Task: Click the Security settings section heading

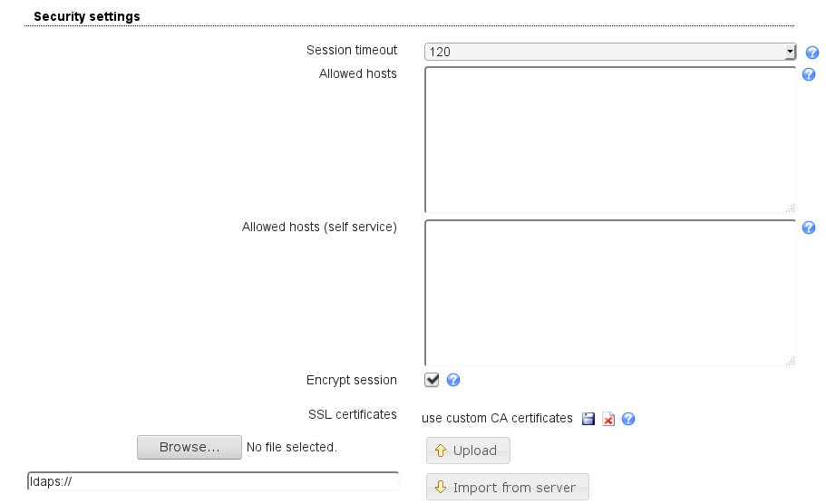Action: [x=87, y=16]
